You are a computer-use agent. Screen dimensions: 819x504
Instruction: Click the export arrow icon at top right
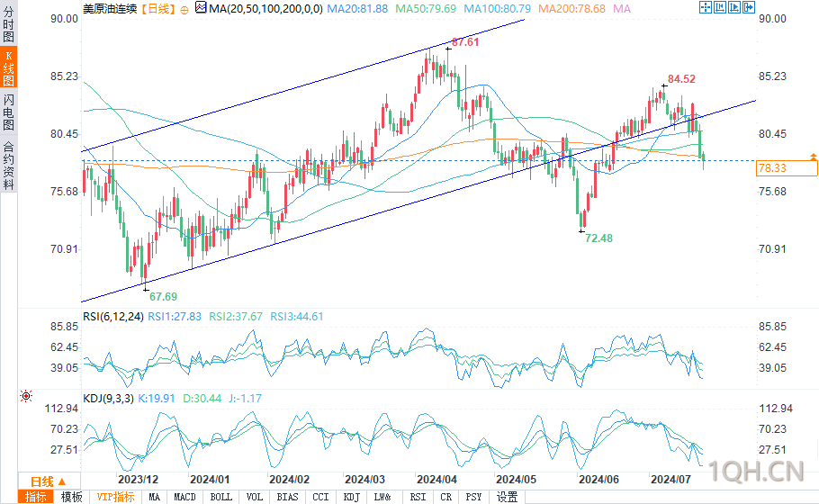(749, 7)
